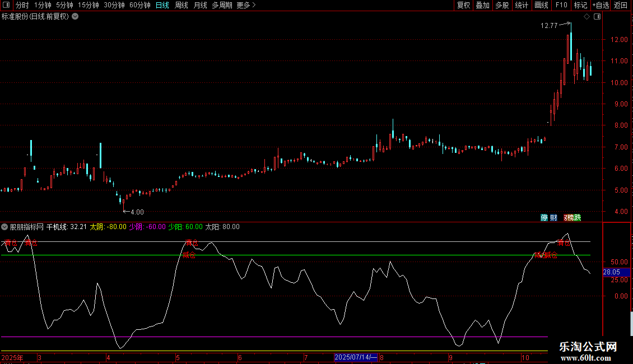Select the 60分钟 timeframe

tap(139, 5)
